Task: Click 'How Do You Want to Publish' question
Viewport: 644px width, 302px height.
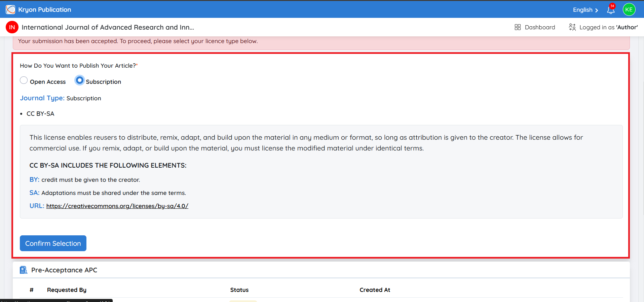Action: coord(79,66)
